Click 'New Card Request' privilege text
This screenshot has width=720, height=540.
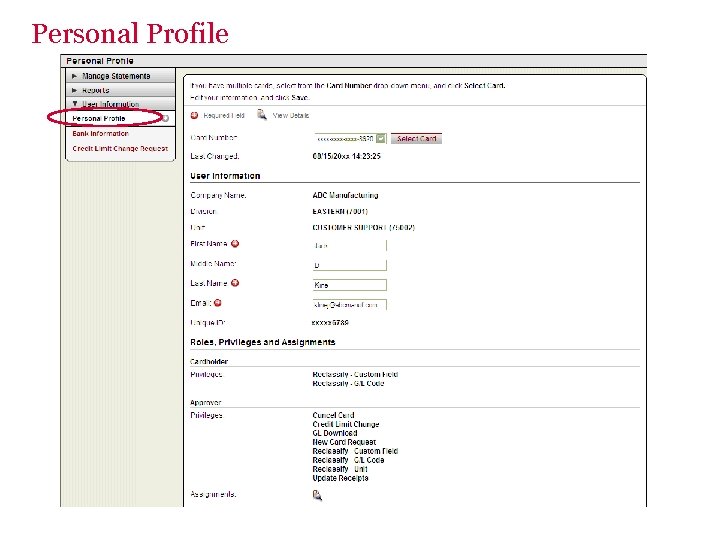344,442
